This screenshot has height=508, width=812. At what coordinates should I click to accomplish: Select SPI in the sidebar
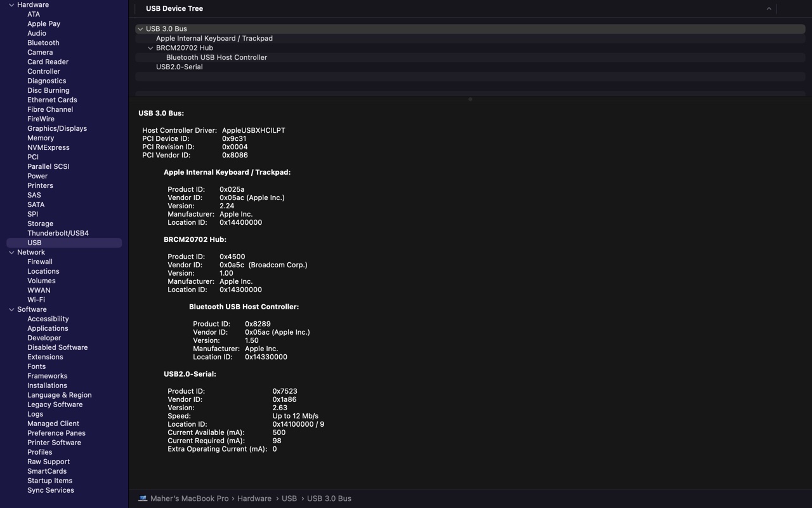tap(32, 214)
